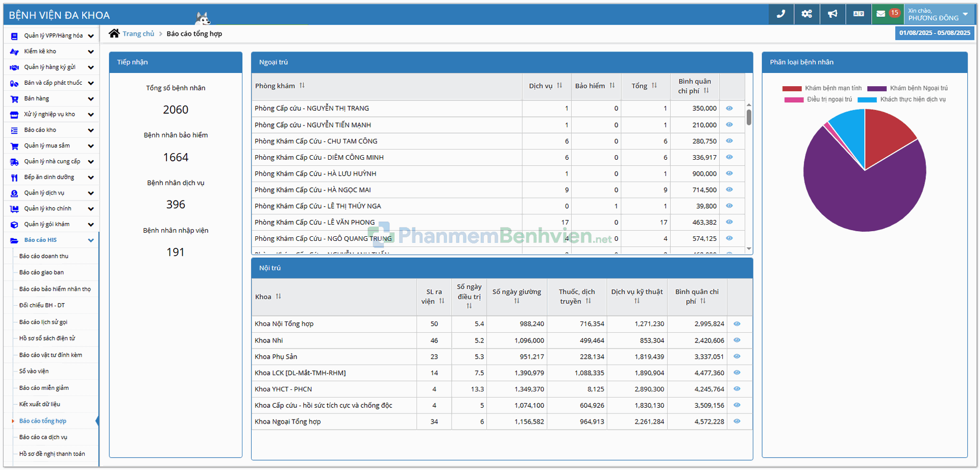Open Hồ sơ đề nghị thanh toán item
The image size is (980, 470).
[x=52, y=454]
